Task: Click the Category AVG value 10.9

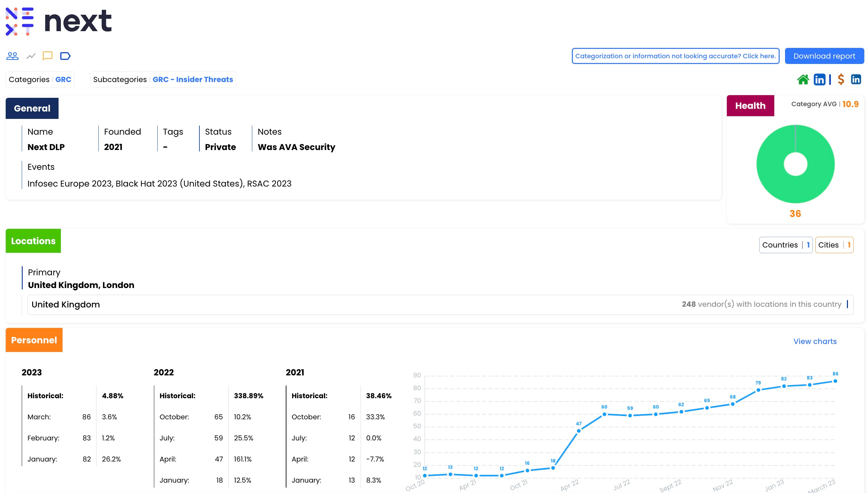Action: tap(850, 104)
